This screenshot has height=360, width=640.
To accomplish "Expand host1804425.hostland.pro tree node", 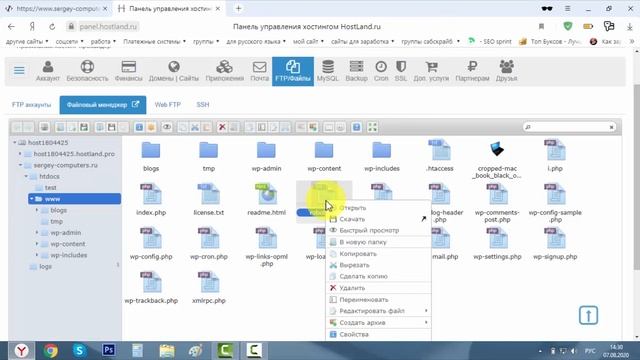I will click(20, 154).
